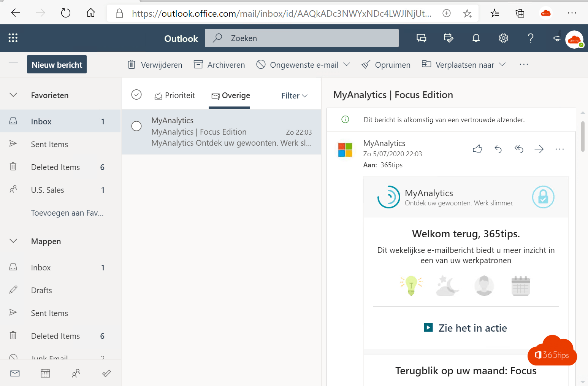
Task: Open Drafts folder
Action: click(60, 290)
